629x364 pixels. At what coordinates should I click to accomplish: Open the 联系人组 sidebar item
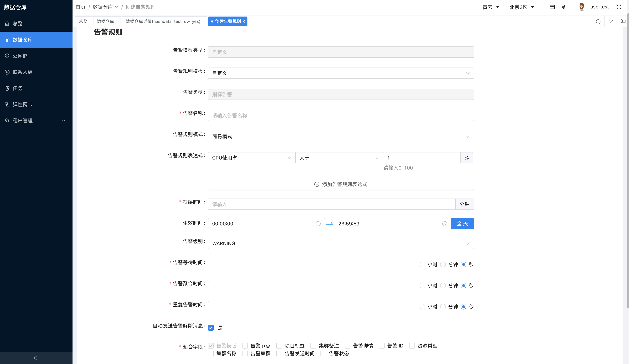click(x=23, y=72)
